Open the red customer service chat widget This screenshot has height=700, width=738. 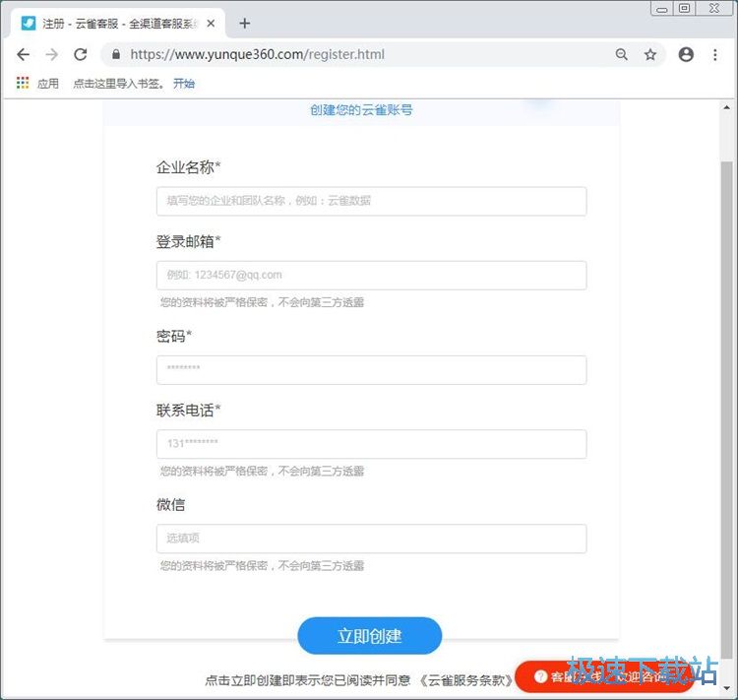pos(605,677)
